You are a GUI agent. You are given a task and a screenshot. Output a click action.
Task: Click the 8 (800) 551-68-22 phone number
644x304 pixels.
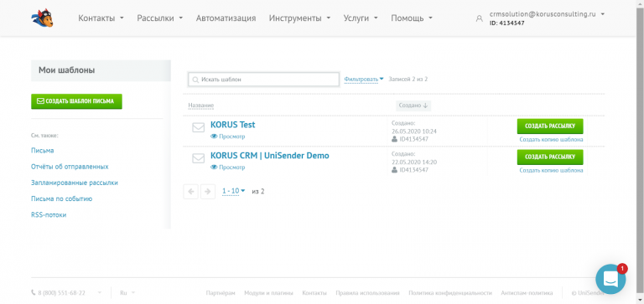(61, 293)
